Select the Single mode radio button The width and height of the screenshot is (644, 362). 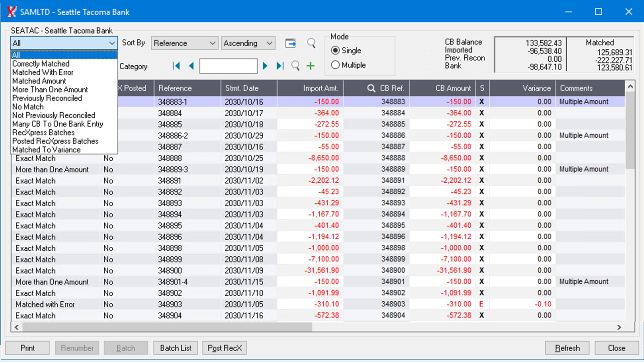tap(335, 50)
